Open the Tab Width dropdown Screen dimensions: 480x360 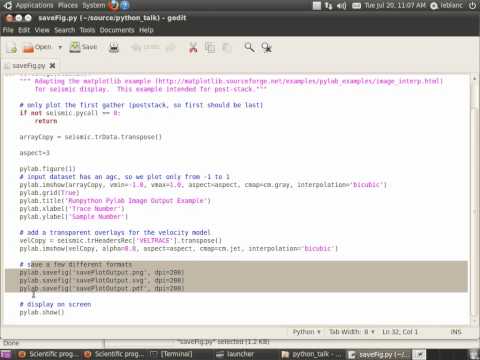(x=352, y=332)
